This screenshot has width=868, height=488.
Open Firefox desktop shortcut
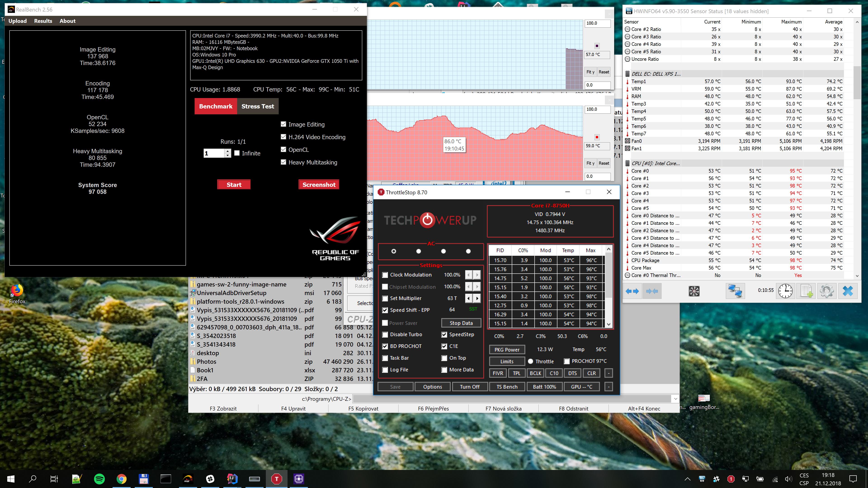coord(17,293)
